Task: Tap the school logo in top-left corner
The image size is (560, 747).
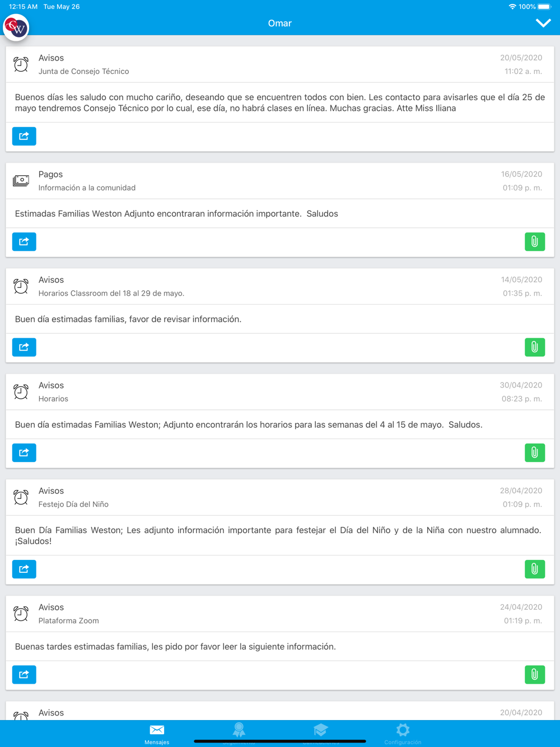Action: (16, 27)
